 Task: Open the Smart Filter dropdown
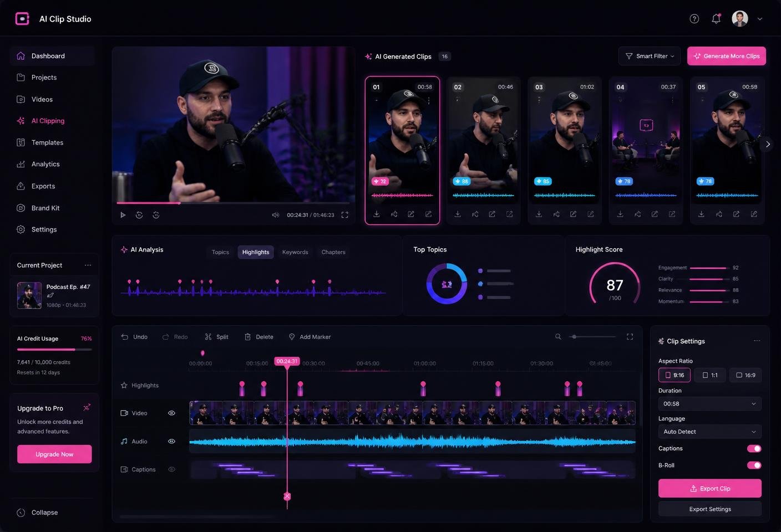point(650,56)
